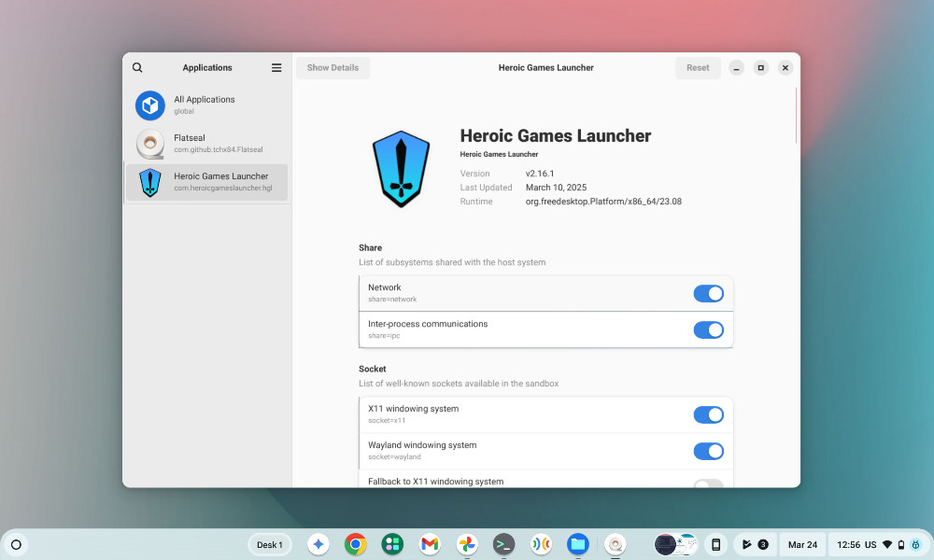The width and height of the screenshot is (934, 560).
Task: Click the battery status icon in tray
Action: click(901, 544)
